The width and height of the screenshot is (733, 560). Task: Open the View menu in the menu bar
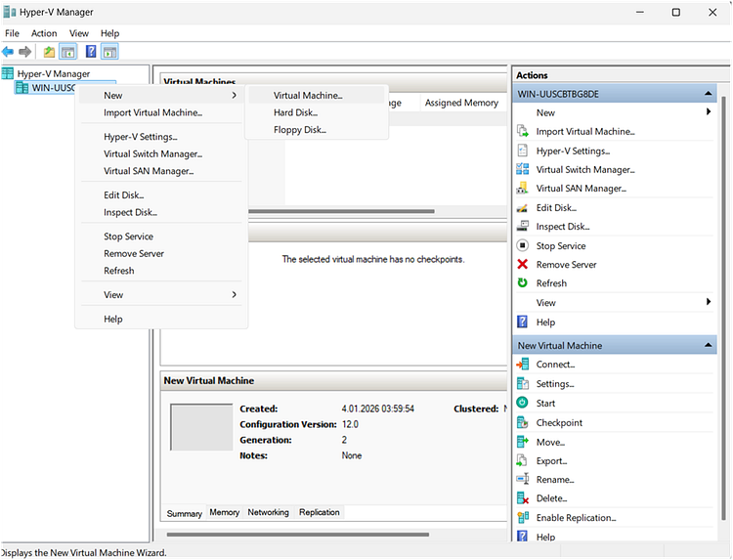click(x=79, y=33)
